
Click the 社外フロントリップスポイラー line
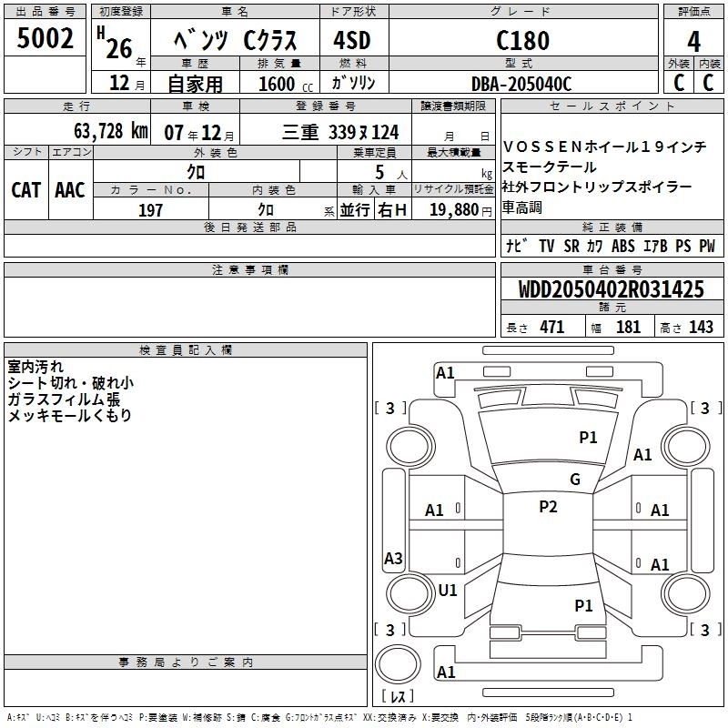tap(597, 187)
